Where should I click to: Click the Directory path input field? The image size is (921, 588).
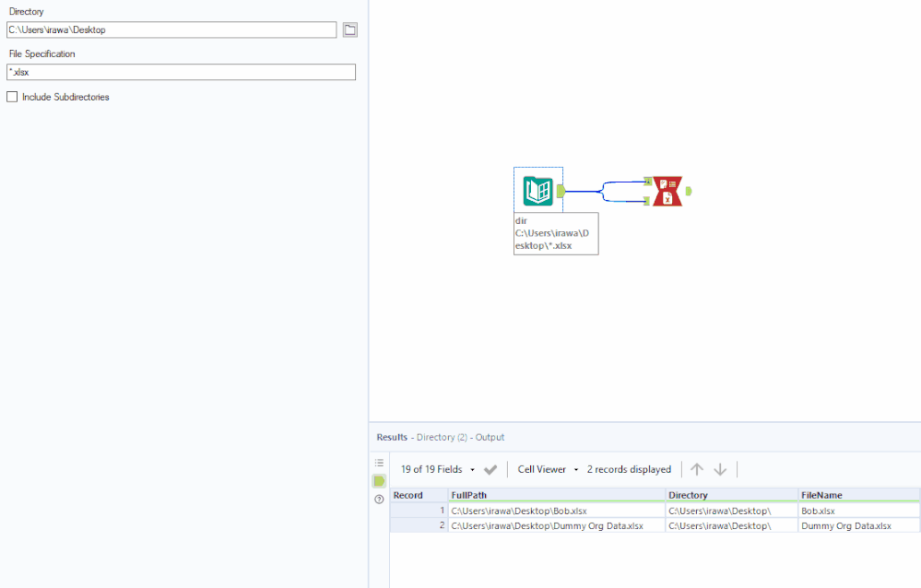(171, 30)
